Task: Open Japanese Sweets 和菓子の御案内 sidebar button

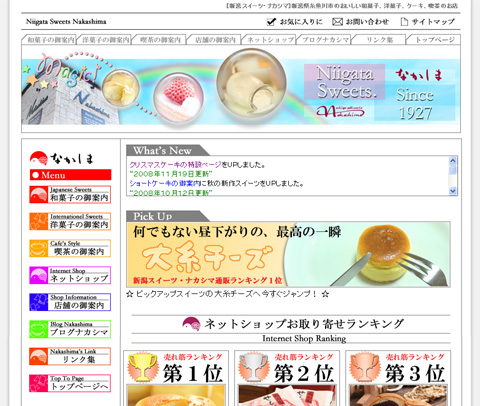Action: tap(70, 194)
